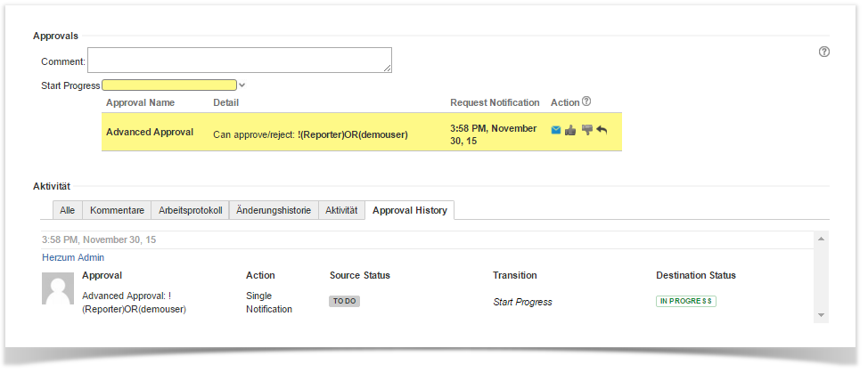Expand the Start Progress dropdown arrow
The image size is (868, 373).
pos(242,85)
